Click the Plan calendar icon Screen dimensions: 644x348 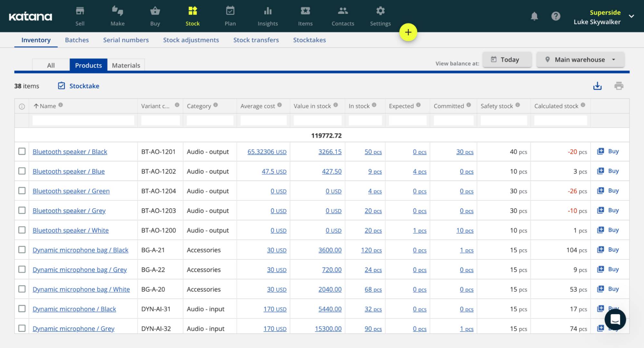(230, 11)
